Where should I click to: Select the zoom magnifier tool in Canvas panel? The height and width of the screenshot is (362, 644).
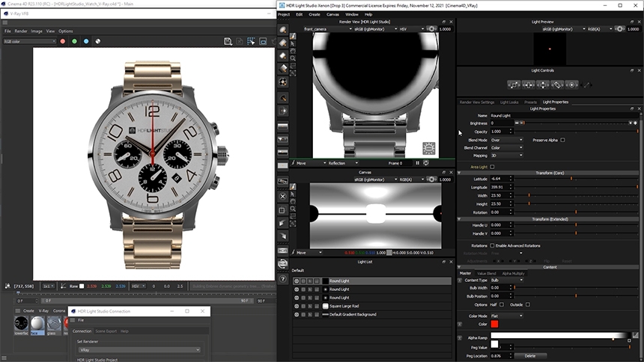coord(293,209)
